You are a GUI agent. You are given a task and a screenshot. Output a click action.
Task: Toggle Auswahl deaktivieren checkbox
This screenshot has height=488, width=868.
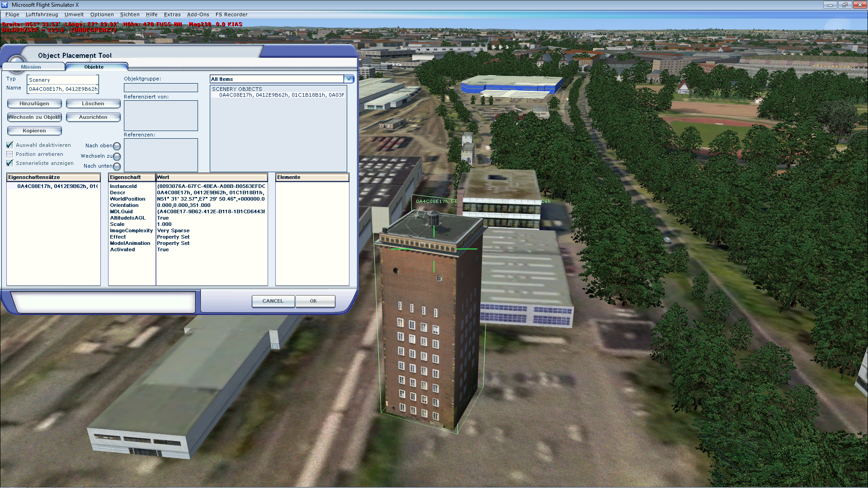(x=9, y=145)
